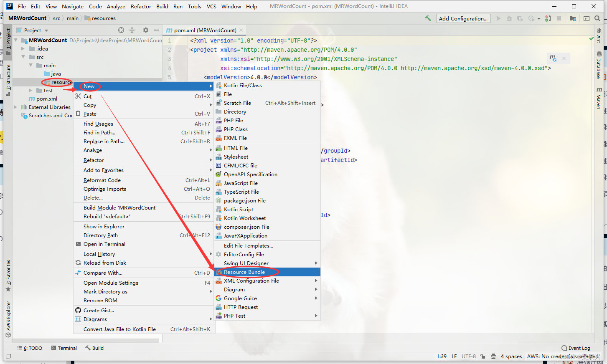Open TODO tool window tab
The image size is (607, 364).
coord(30,348)
